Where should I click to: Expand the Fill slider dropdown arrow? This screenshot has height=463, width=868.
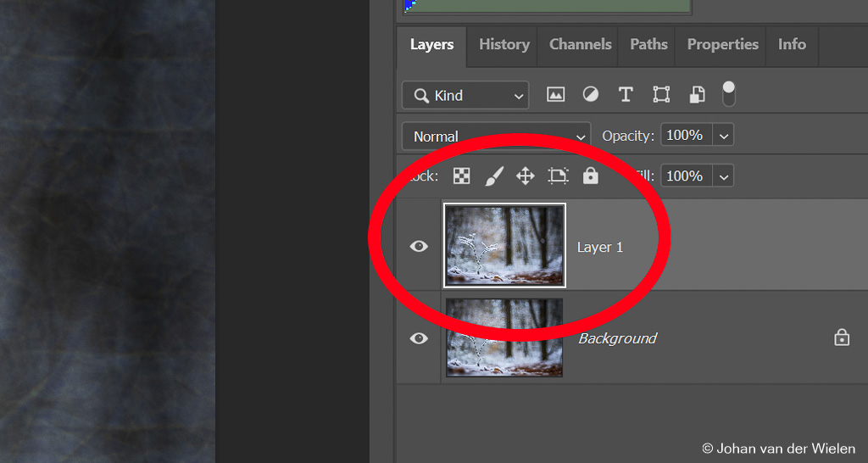pyautogui.click(x=723, y=176)
